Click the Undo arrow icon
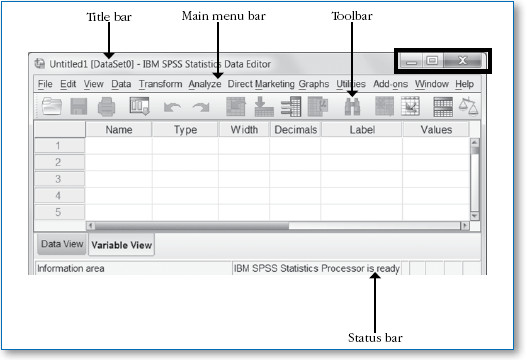The width and height of the screenshot is (527, 360). (172, 107)
